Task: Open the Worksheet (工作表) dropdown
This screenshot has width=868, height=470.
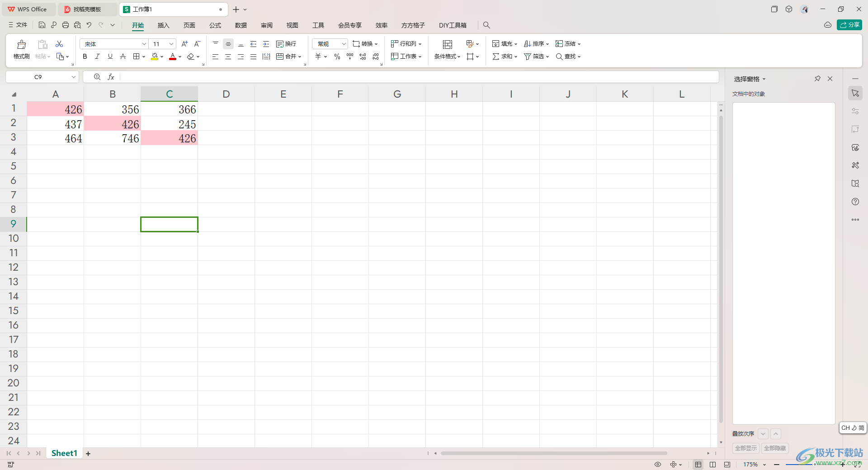Action: (x=406, y=56)
